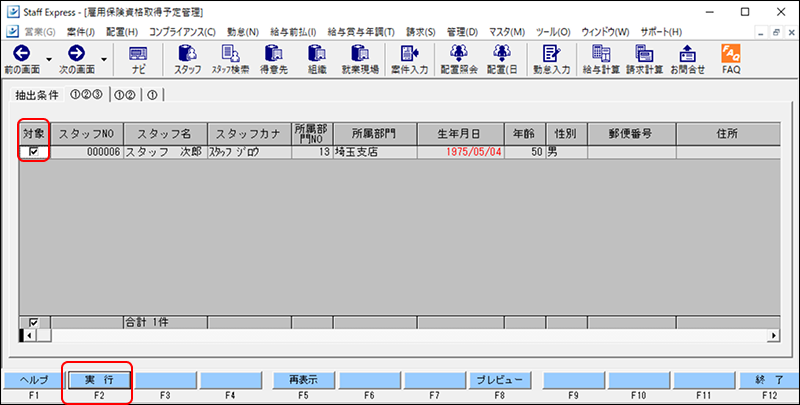
Task: Open the 請求(S) menu
Action: coord(420,32)
